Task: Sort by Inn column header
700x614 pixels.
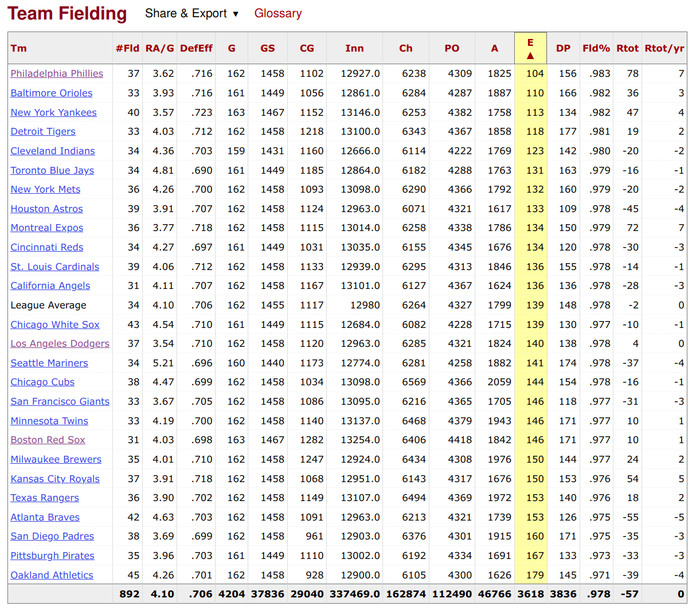Action: click(x=354, y=48)
